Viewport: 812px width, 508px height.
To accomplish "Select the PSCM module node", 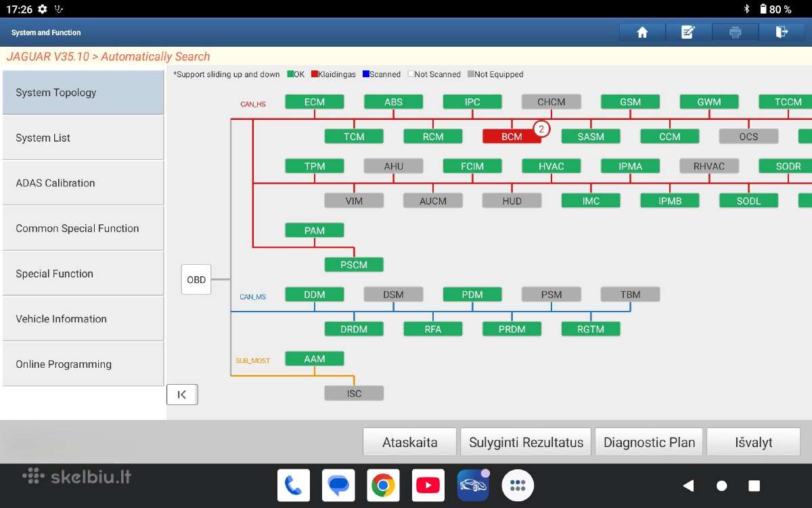I will point(354,265).
